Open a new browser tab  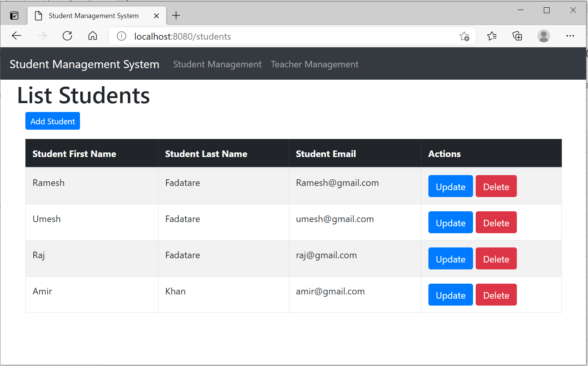pos(176,15)
